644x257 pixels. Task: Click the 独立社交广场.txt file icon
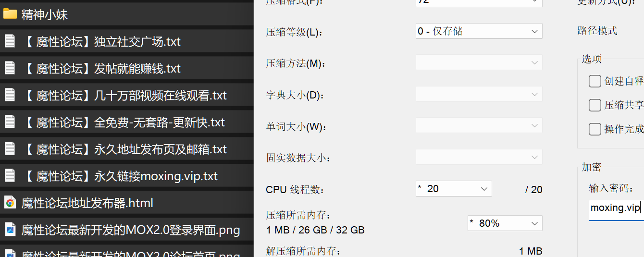click(10, 41)
